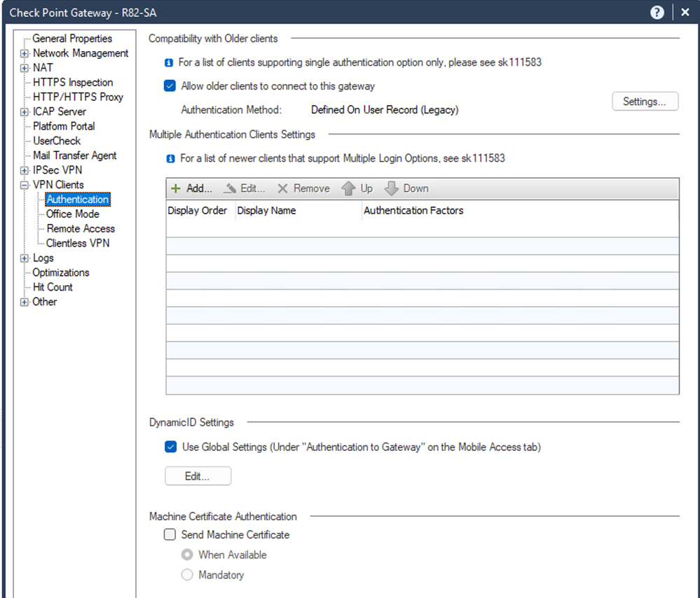700x598 pixels.
Task: Open the help question mark icon
Action: [x=657, y=13]
